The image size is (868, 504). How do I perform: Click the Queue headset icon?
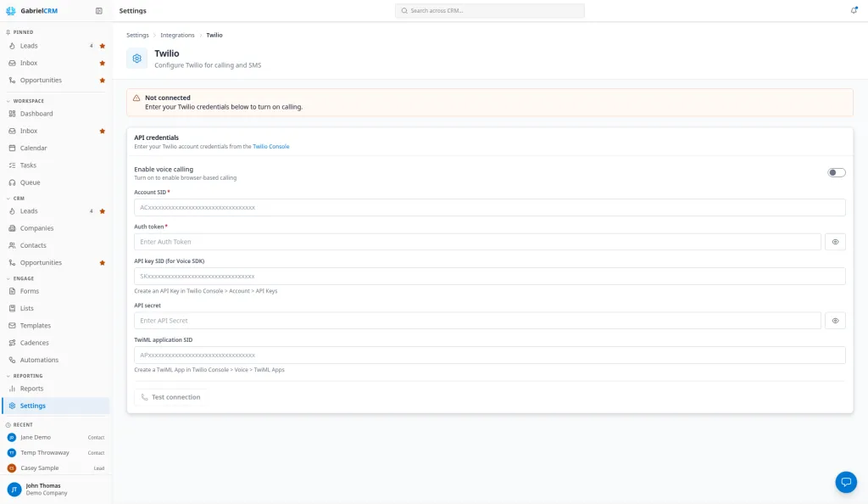[12, 182]
